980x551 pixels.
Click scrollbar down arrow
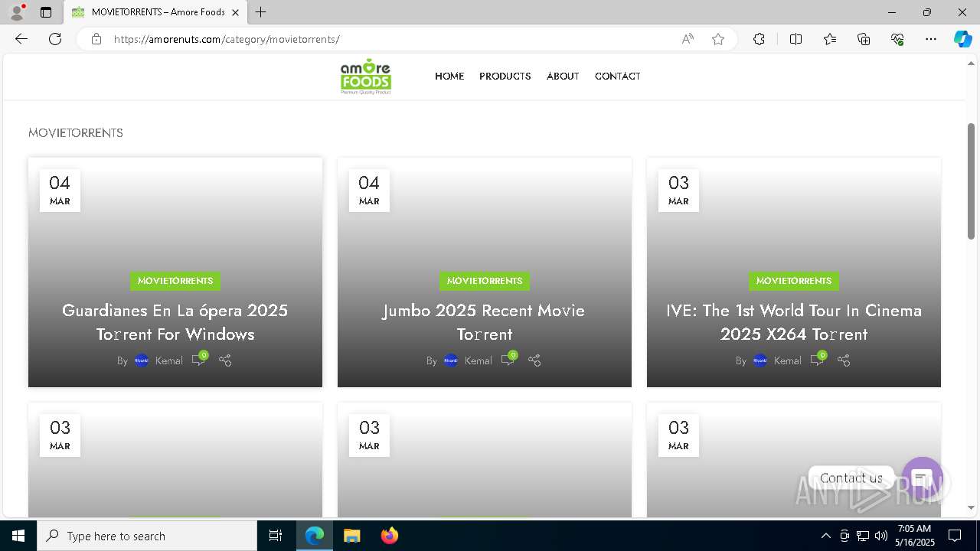click(x=971, y=507)
